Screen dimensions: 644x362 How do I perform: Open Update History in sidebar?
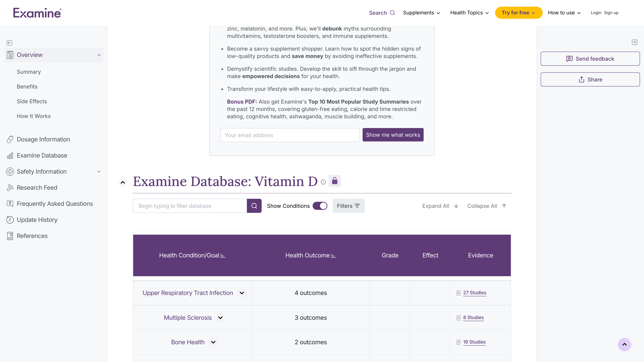(37, 220)
